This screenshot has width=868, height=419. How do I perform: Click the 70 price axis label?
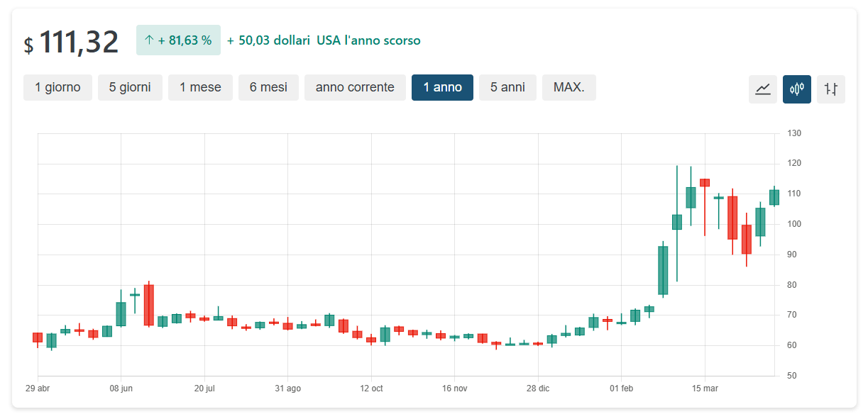point(792,315)
